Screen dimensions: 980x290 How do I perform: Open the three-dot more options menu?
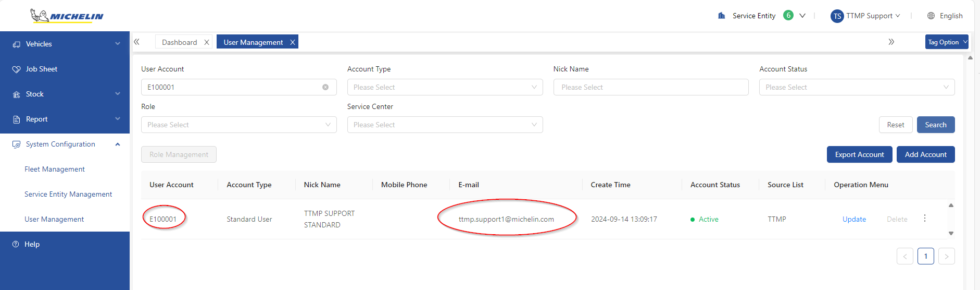(925, 219)
